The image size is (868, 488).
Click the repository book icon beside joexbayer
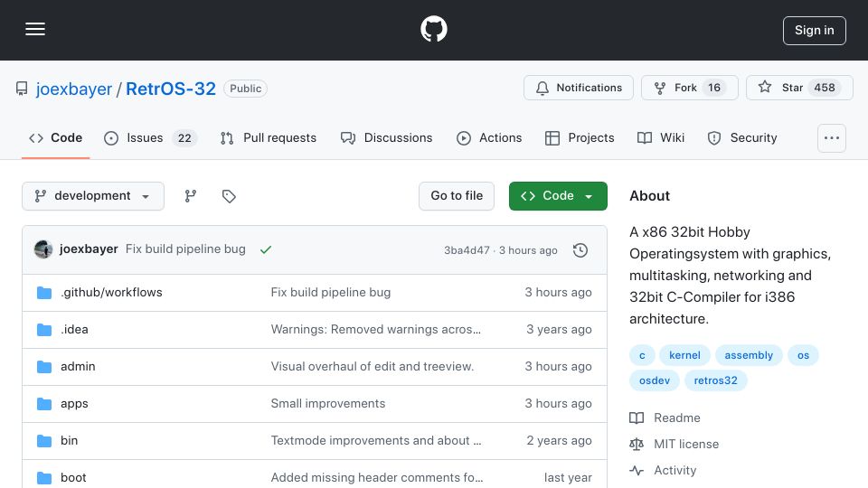point(22,89)
